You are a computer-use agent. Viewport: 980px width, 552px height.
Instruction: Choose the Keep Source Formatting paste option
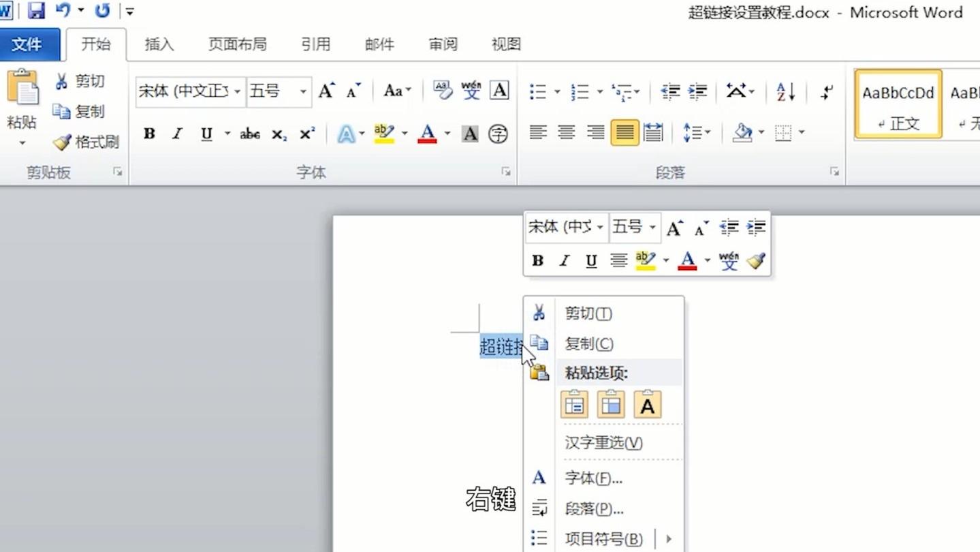(574, 405)
